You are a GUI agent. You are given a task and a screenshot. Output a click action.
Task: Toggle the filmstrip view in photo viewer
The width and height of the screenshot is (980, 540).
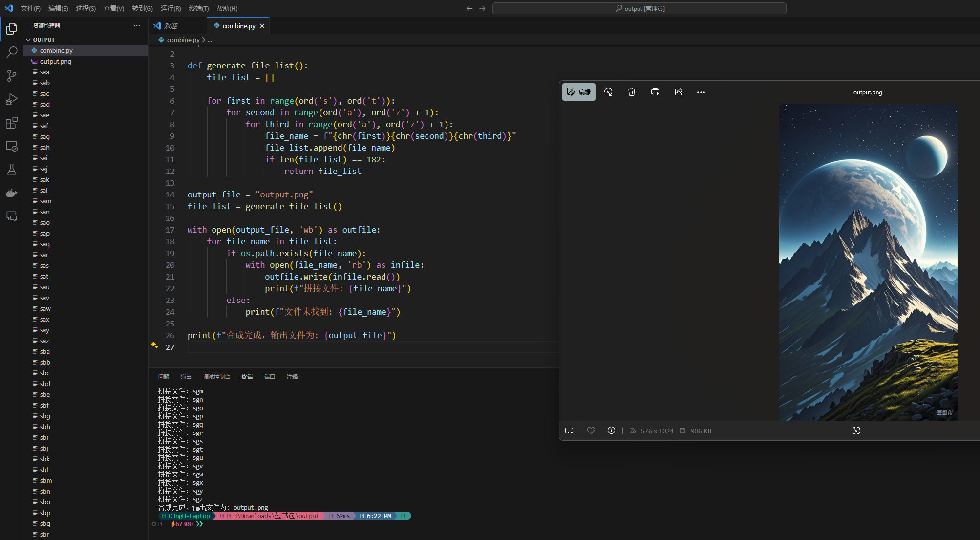pyautogui.click(x=569, y=431)
